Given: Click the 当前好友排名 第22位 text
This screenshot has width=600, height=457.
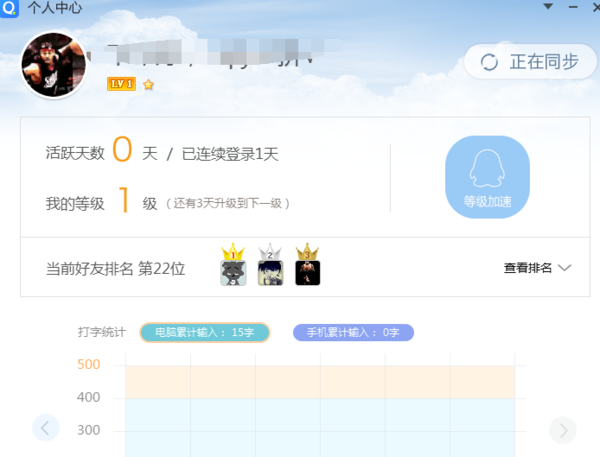Looking at the screenshot, I should point(115,269).
